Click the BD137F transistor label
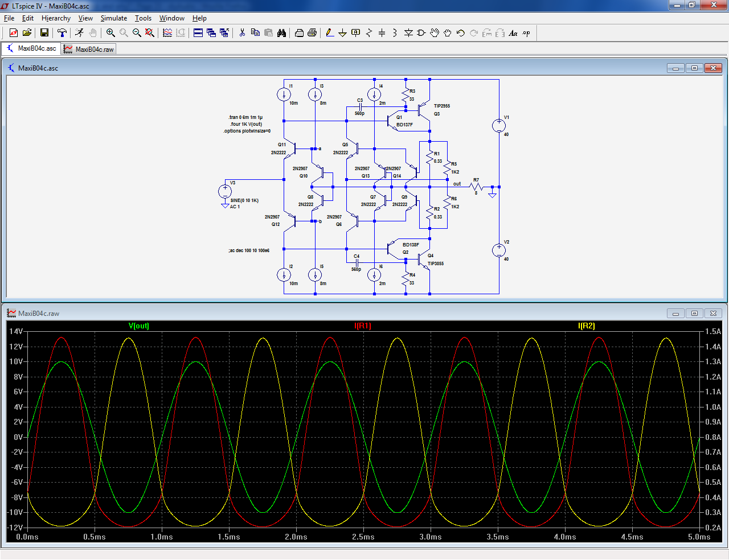Viewport: 729px width, 560px height. [x=404, y=125]
